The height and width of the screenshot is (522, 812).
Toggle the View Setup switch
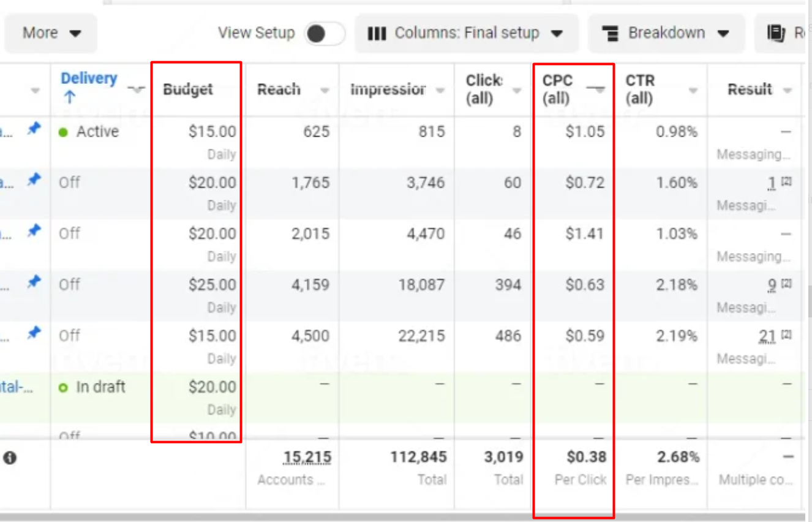pyautogui.click(x=325, y=34)
